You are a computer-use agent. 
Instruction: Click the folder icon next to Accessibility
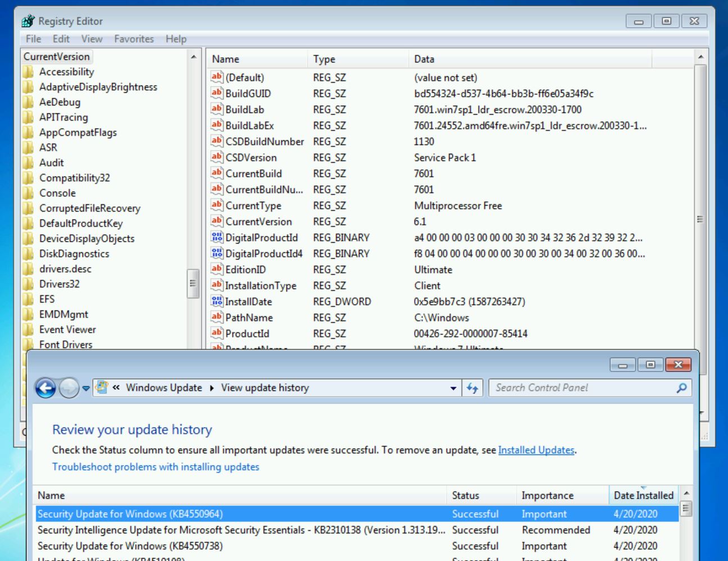click(x=28, y=72)
